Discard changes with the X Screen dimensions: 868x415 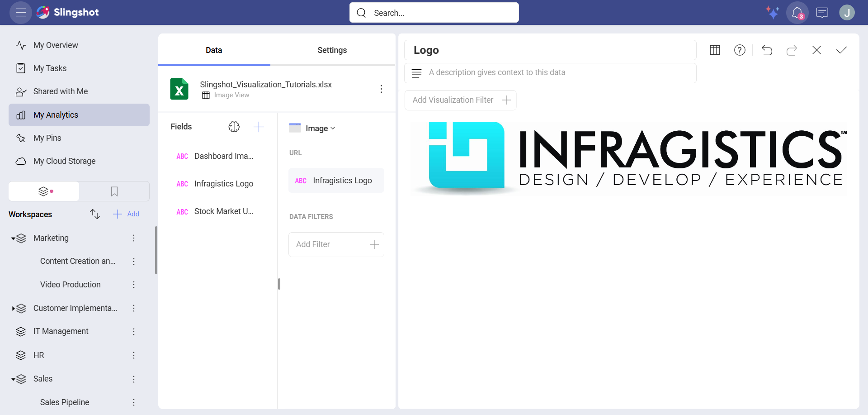click(x=816, y=50)
